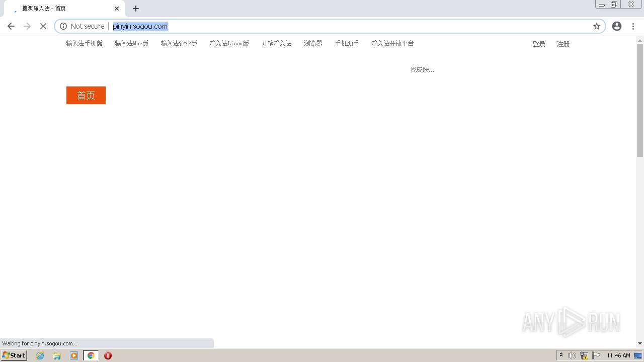Screen dimensions: 644x362
Task: Open 输入法开放平台 link
Action: coord(392,44)
